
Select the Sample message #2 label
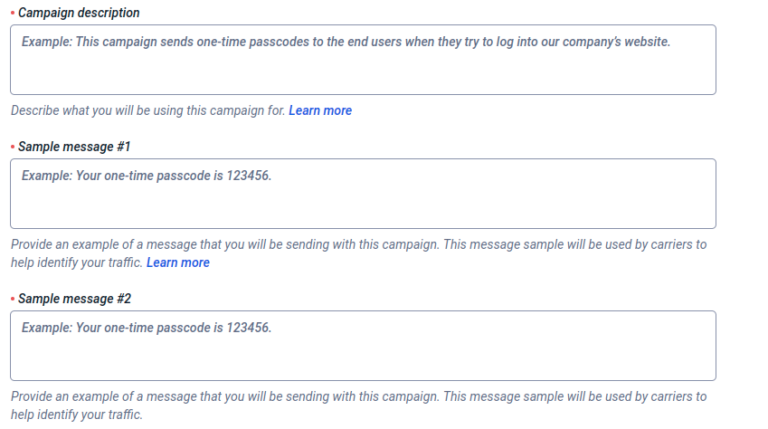74,299
